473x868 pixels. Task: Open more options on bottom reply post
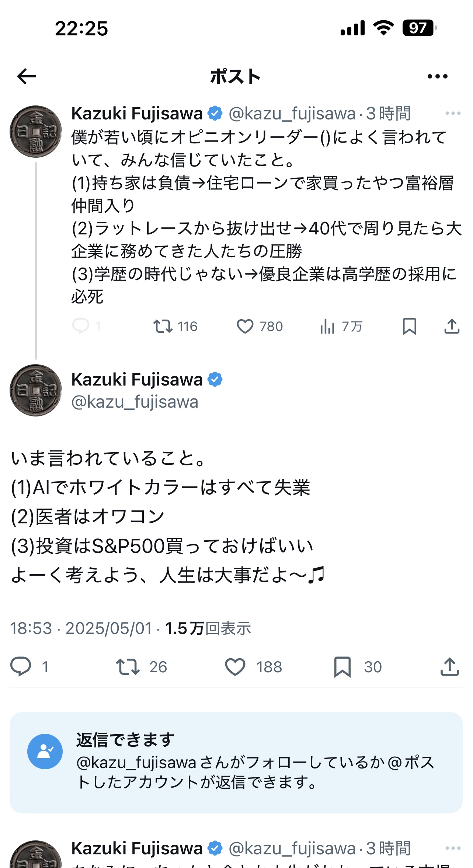tap(453, 848)
